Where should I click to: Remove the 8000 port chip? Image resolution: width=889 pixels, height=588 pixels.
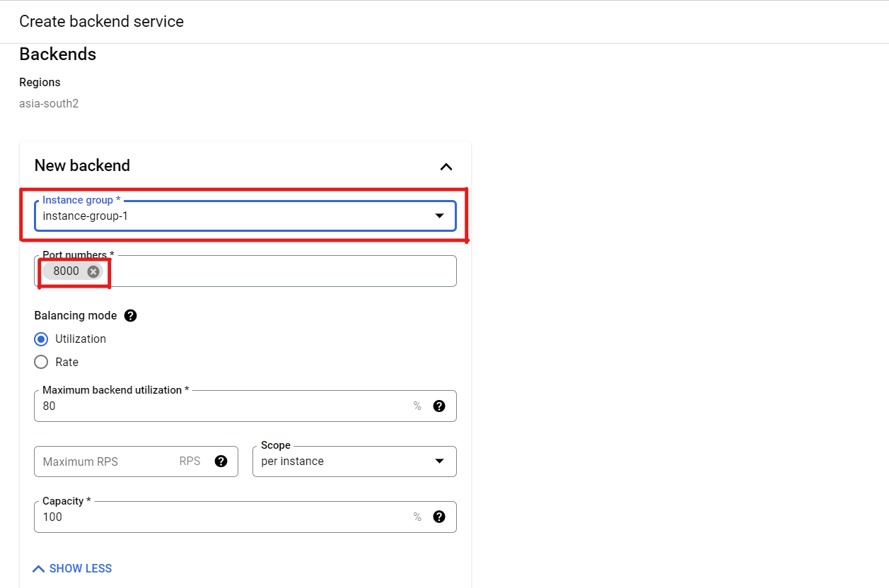[x=93, y=271]
